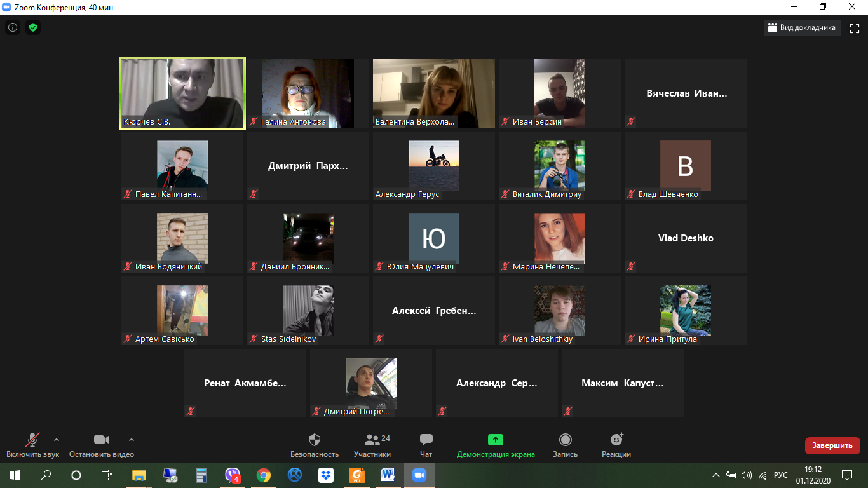Click Иван Водяницкий's profile picture

[182, 238]
